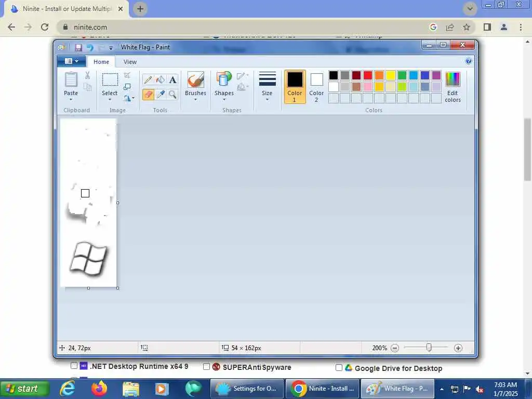The width and height of the screenshot is (532, 399).
Task: Launch Internet Explorer from taskbar
Action: pyautogui.click(x=68, y=389)
